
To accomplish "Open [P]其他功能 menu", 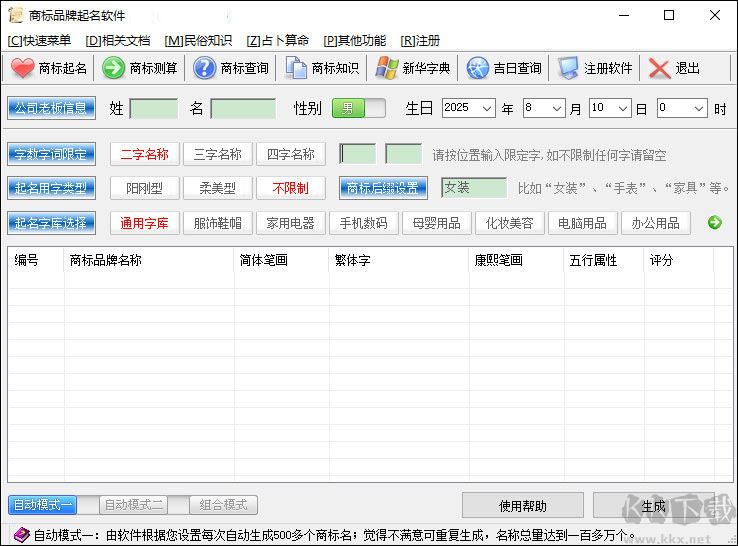I will click(354, 40).
